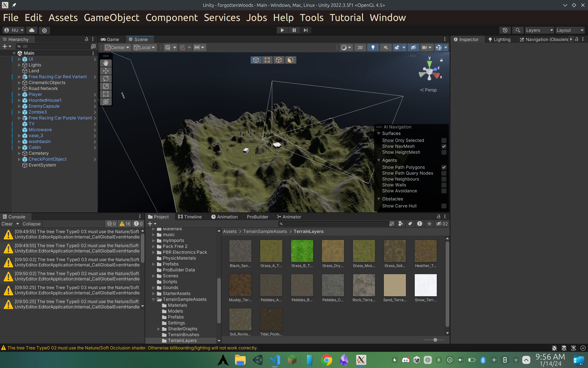
Task: Click the ProBuilder object selection mode icon
Action: [256, 60]
